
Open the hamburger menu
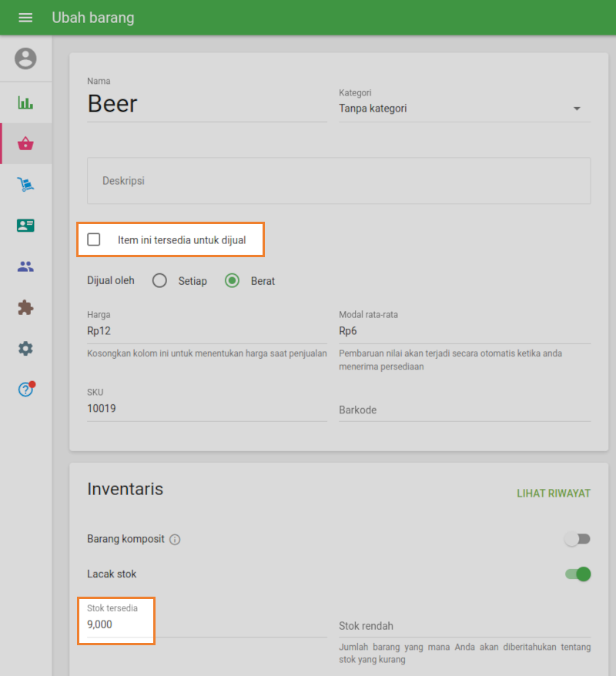click(25, 18)
